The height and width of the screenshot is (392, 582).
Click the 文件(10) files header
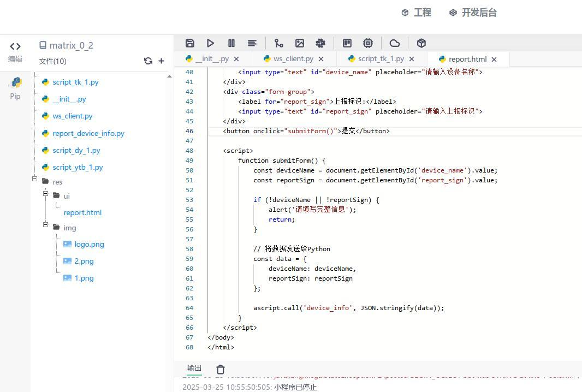coord(53,61)
